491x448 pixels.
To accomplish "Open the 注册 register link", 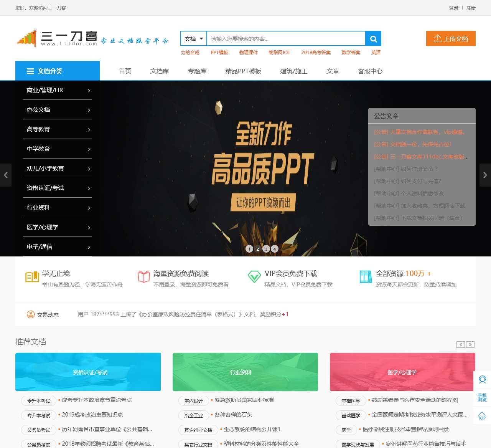I will (471, 8).
